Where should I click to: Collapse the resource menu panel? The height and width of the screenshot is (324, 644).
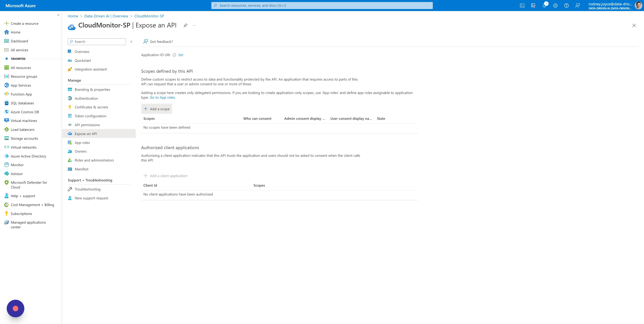point(131,42)
